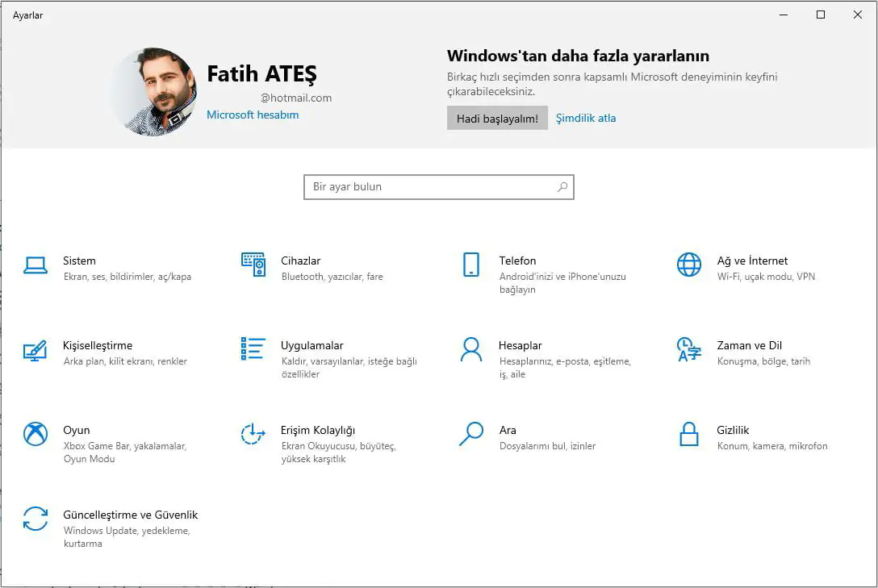Open Sistem settings
This screenshot has height=588, width=878.
pos(79,261)
